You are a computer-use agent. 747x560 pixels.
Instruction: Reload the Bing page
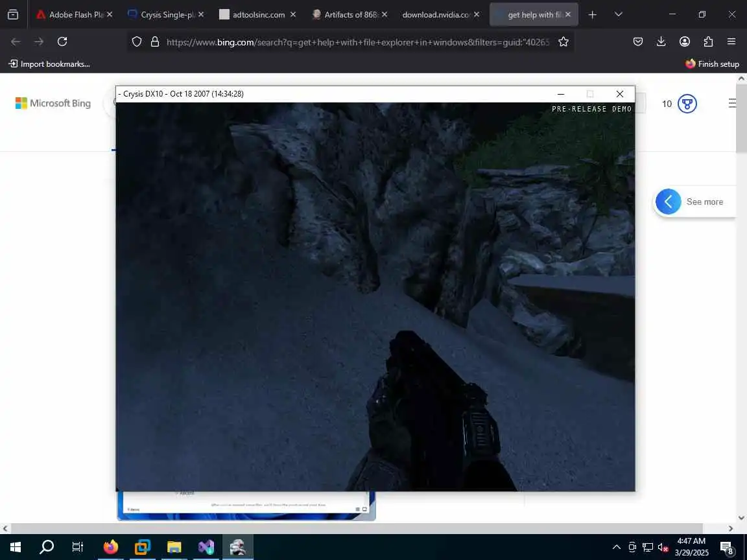(x=62, y=42)
